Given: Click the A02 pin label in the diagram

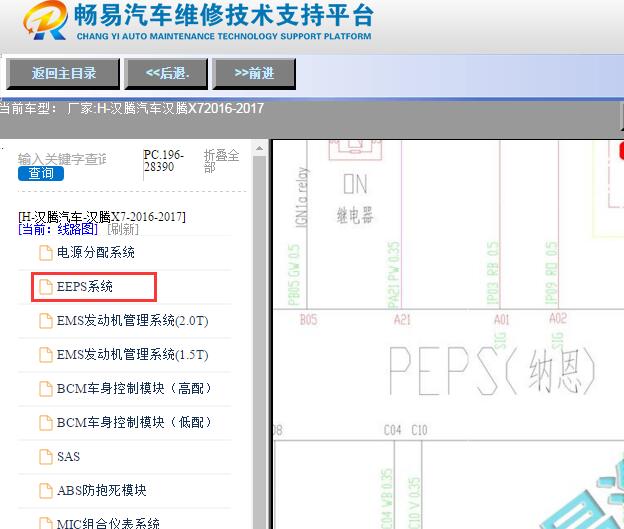Looking at the screenshot, I should [x=558, y=318].
